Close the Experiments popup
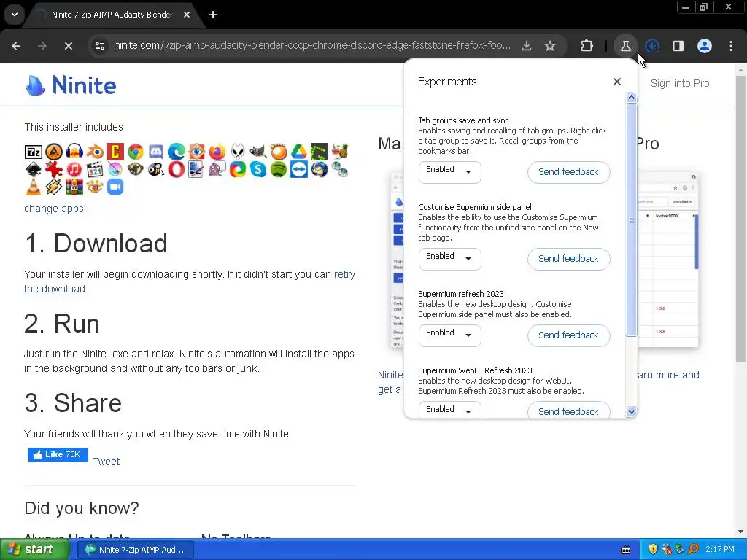 [x=617, y=82]
